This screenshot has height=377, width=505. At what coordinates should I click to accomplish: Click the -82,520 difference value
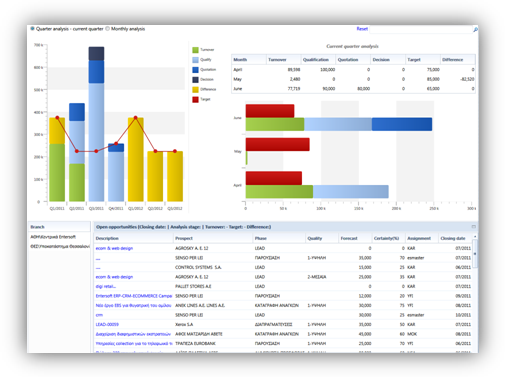tap(467, 79)
